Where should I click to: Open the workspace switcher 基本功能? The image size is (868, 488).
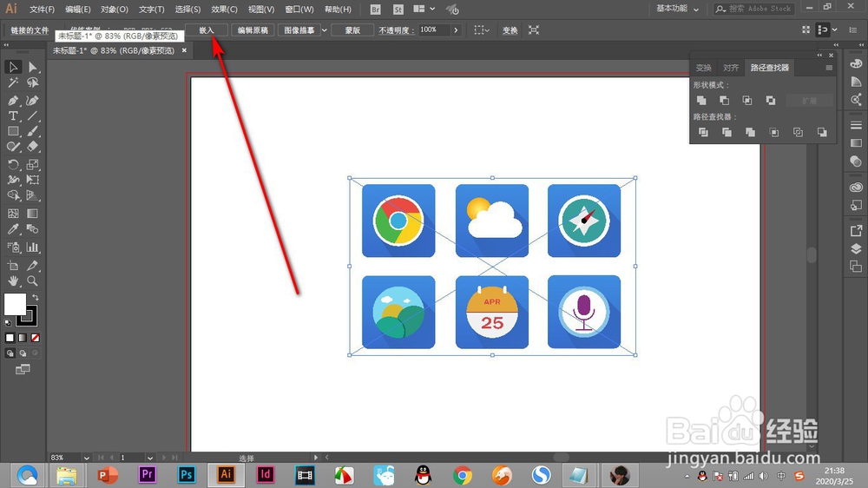(677, 9)
